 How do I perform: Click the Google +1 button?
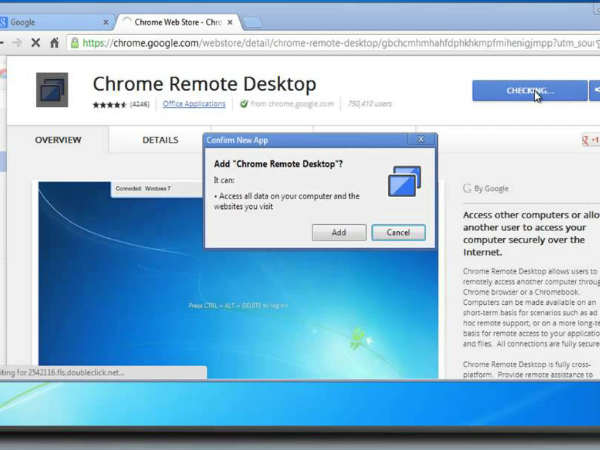click(590, 141)
